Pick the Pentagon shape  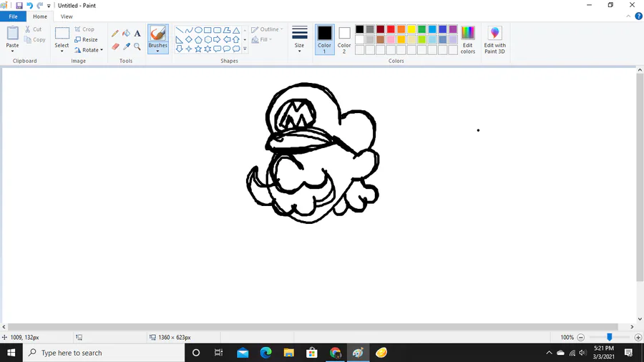(x=198, y=39)
